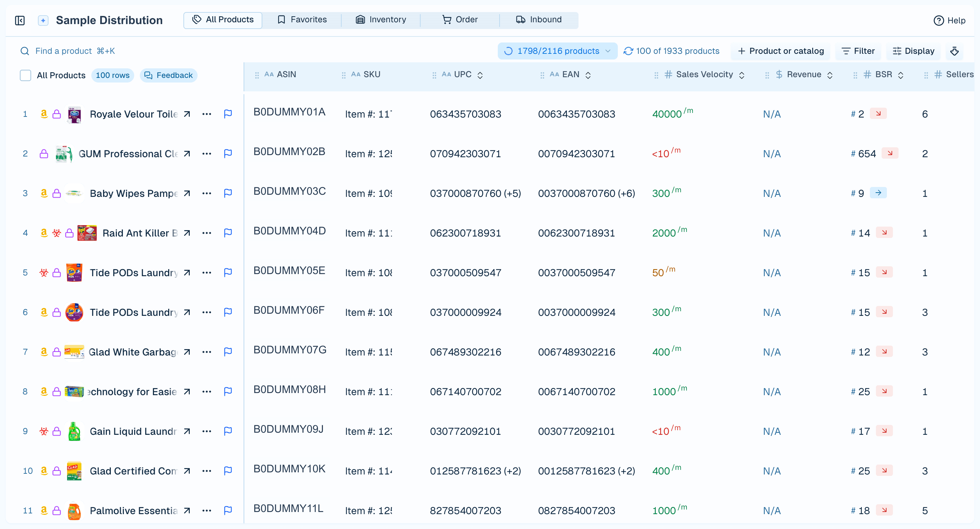Switch to the Order tab
This screenshot has height=529, width=980.
[460, 20]
